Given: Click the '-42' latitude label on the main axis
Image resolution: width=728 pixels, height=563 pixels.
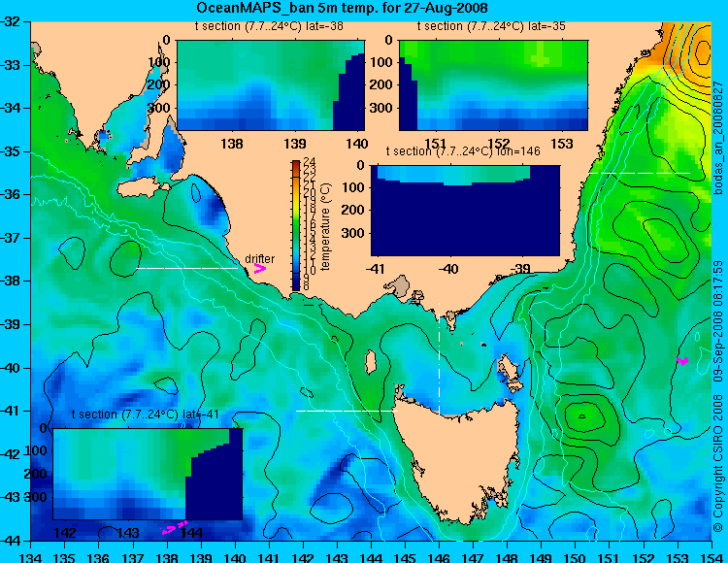Looking at the screenshot, I should click(12, 454).
